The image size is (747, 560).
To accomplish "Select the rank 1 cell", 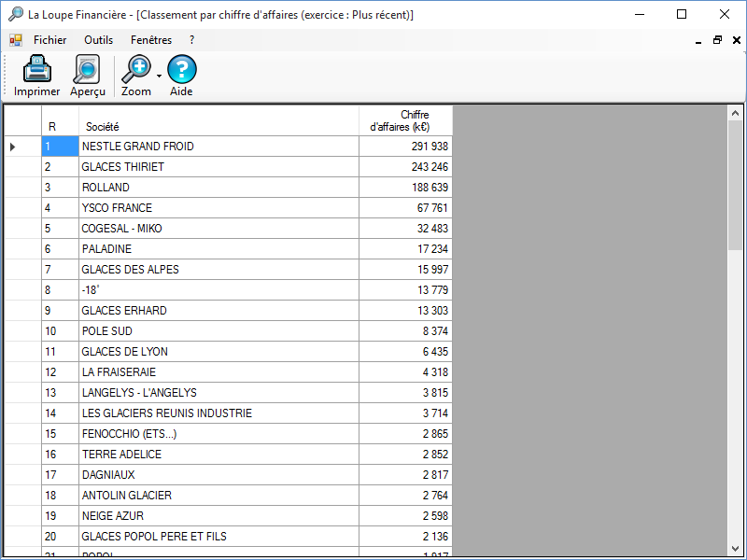I will tap(60, 147).
